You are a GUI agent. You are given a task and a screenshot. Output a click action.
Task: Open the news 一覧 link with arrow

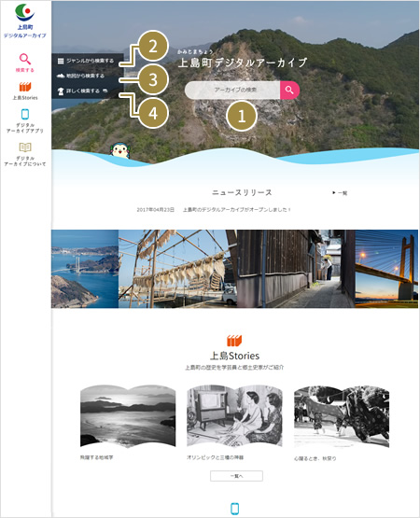pos(340,193)
